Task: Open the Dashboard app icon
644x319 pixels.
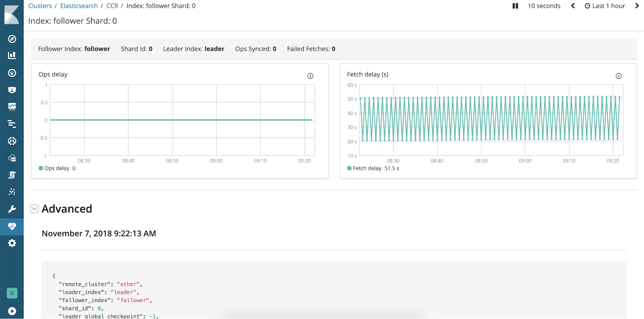Action: tap(12, 72)
